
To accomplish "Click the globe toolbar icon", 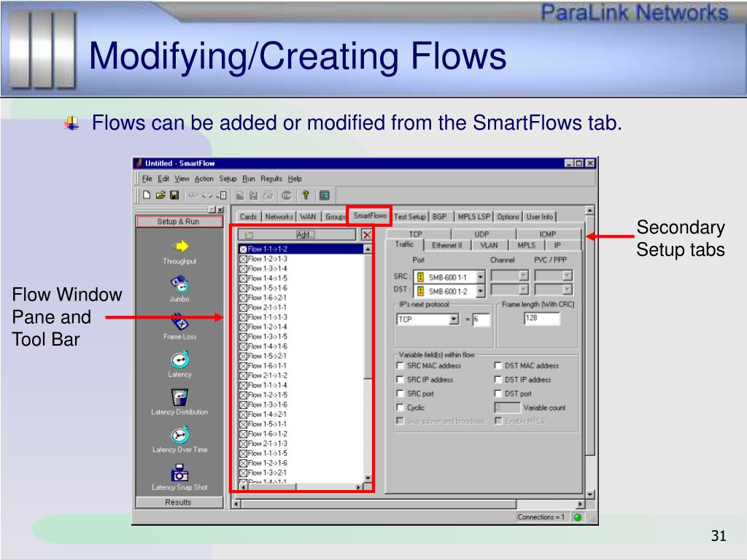I will click(x=286, y=195).
